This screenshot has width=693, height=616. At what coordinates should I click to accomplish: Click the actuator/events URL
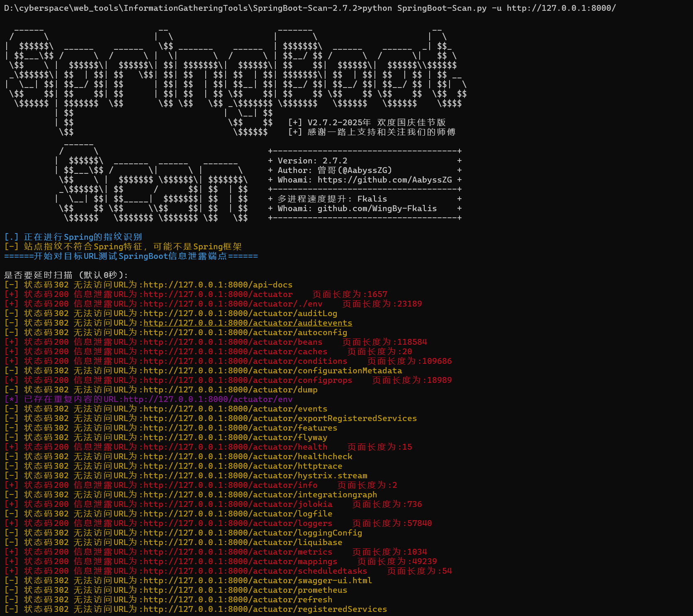pos(235,409)
